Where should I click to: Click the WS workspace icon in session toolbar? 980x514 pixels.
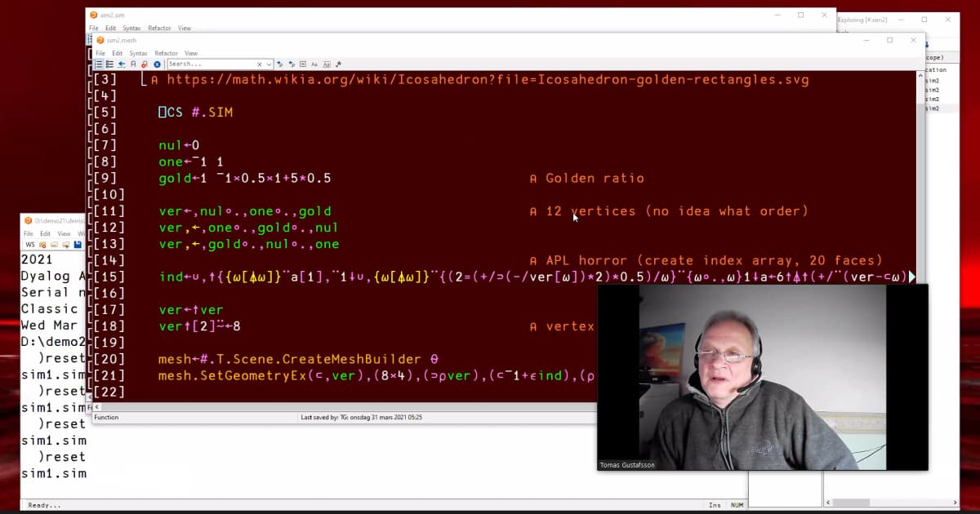pos(30,244)
